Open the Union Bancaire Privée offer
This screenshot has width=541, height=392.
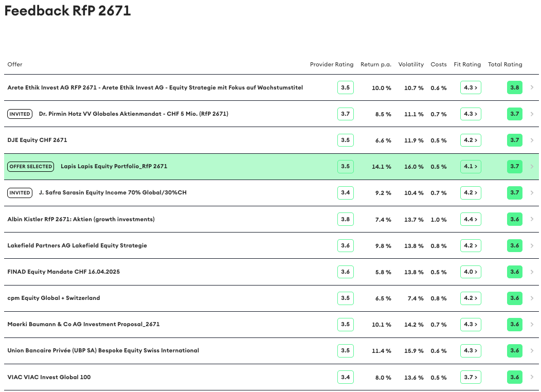pos(103,350)
